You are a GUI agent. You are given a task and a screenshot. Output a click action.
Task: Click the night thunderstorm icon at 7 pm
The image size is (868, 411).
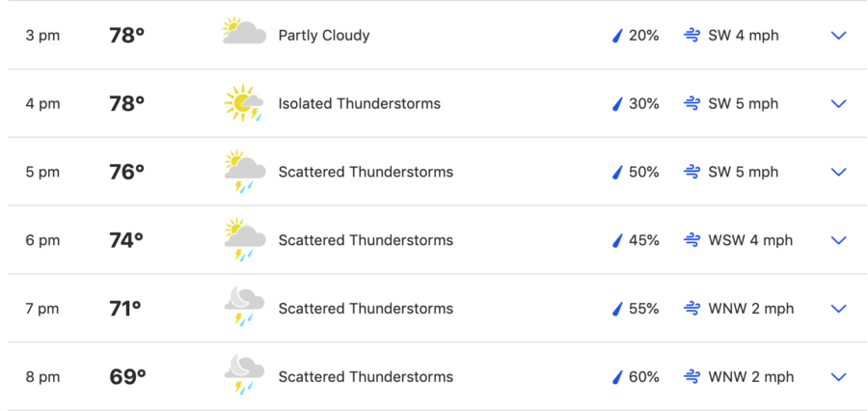244,307
